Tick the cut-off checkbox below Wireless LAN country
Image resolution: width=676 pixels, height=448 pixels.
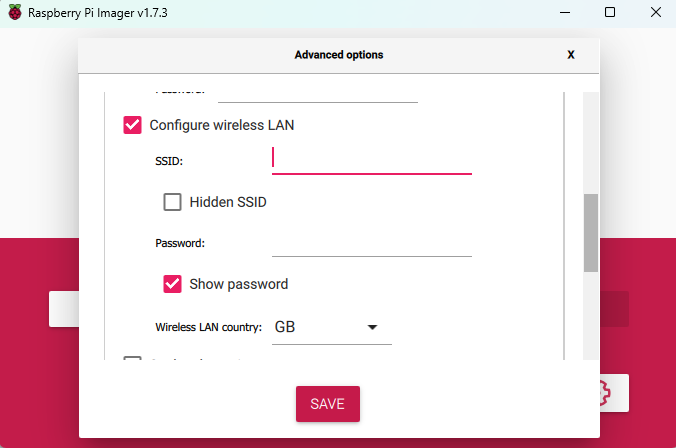(132, 358)
